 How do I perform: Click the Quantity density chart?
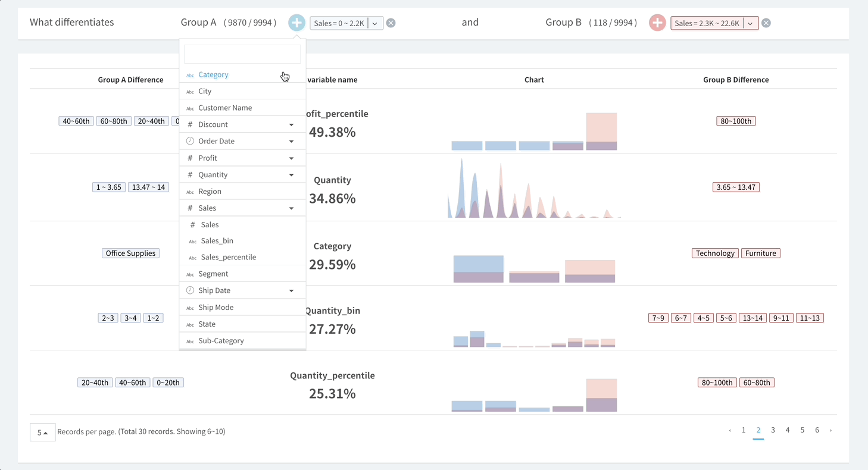click(x=534, y=188)
